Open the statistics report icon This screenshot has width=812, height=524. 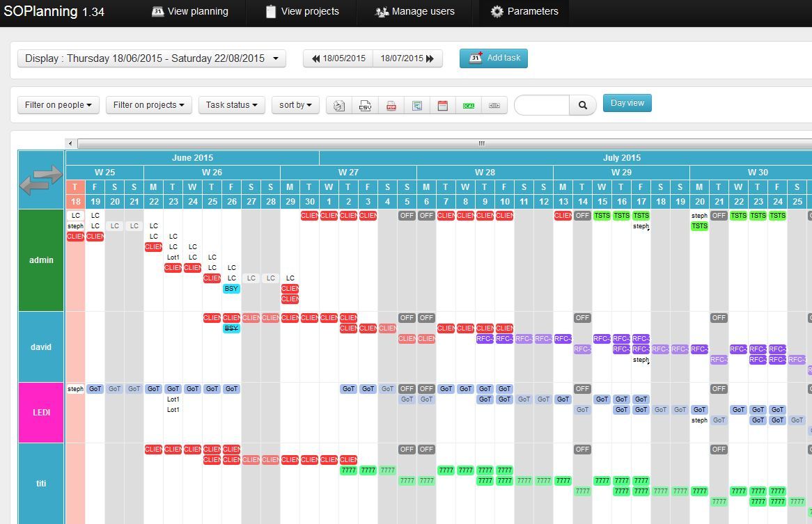tap(417, 105)
